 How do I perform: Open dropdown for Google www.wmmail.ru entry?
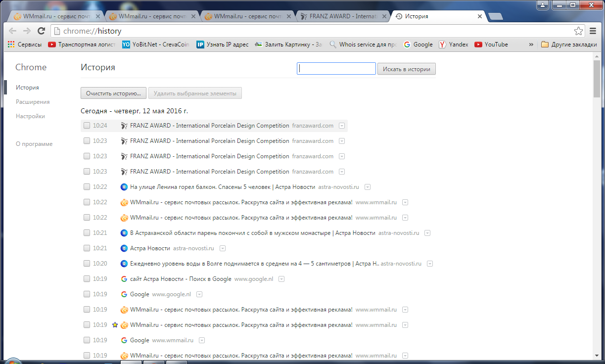[202, 340]
